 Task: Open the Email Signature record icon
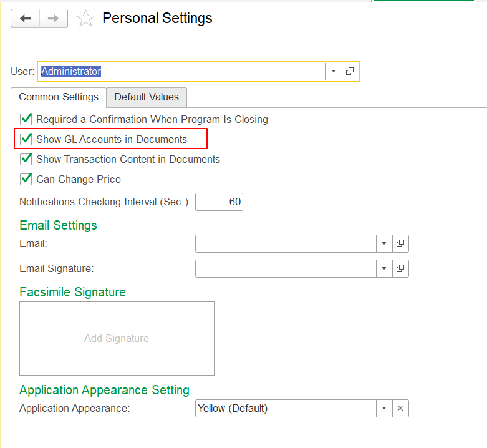click(400, 268)
